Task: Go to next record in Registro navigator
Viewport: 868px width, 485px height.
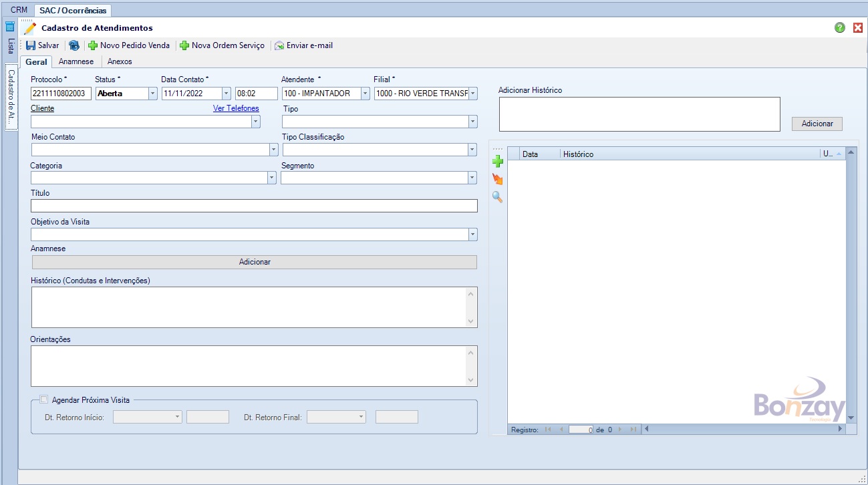Action: pos(620,430)
